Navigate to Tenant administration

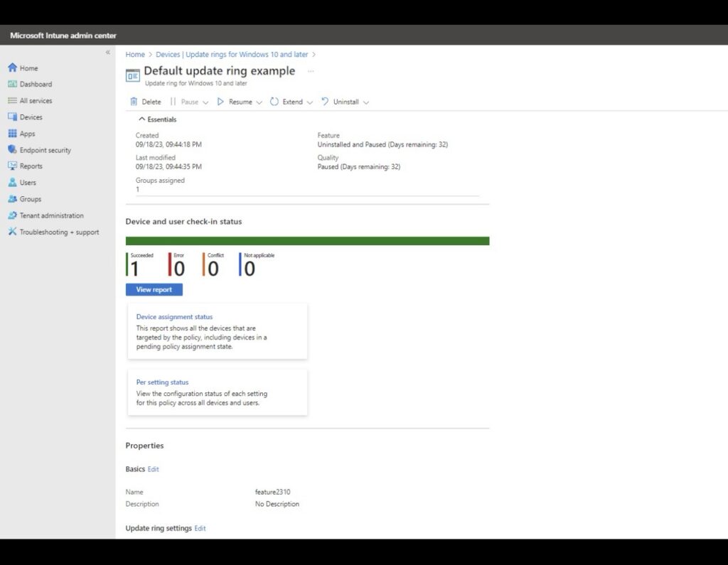(x=51, y=216)
